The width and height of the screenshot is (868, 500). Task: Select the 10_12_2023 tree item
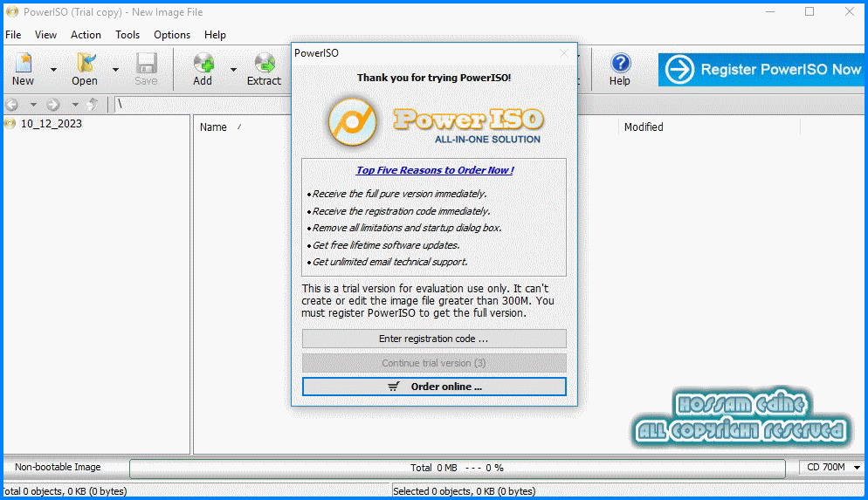[x=51, y=124]
